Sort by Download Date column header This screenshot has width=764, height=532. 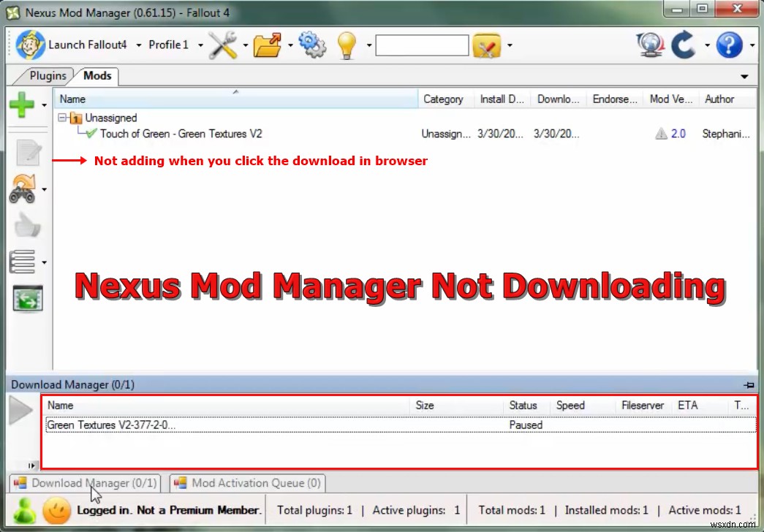click(559, 99)
